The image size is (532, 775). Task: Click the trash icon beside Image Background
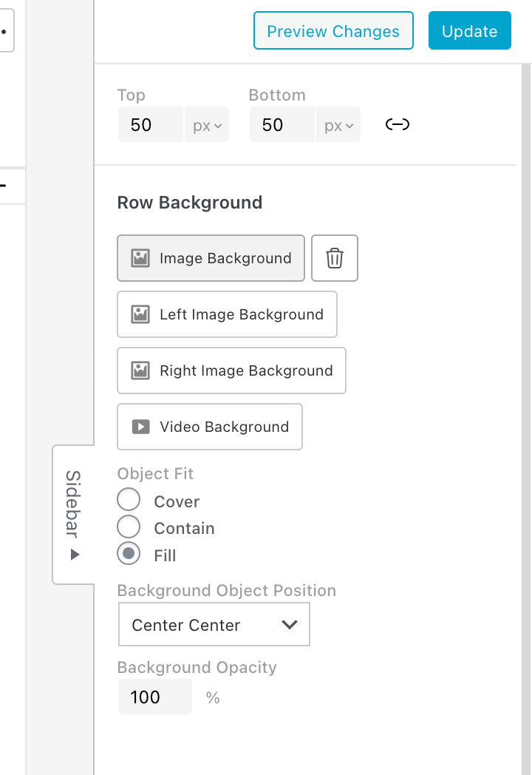coord(335,258)
